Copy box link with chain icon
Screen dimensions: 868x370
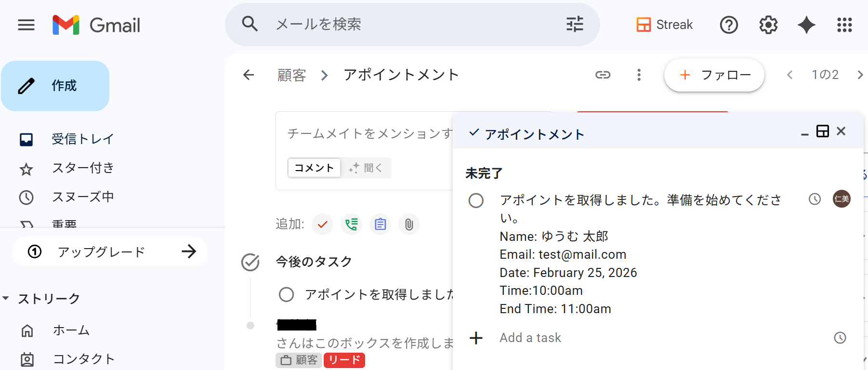coord(603,75)
